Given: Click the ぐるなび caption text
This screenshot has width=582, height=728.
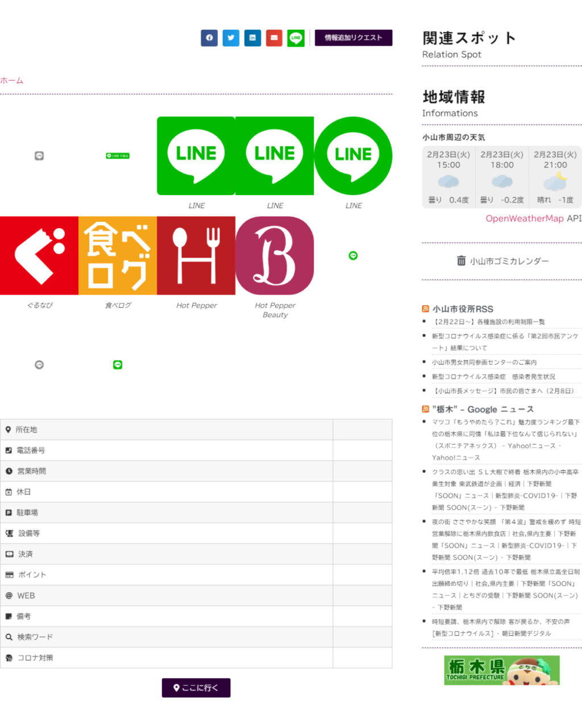Looking at the screenshot, I should pyautogui.click(x=40, y=305).
